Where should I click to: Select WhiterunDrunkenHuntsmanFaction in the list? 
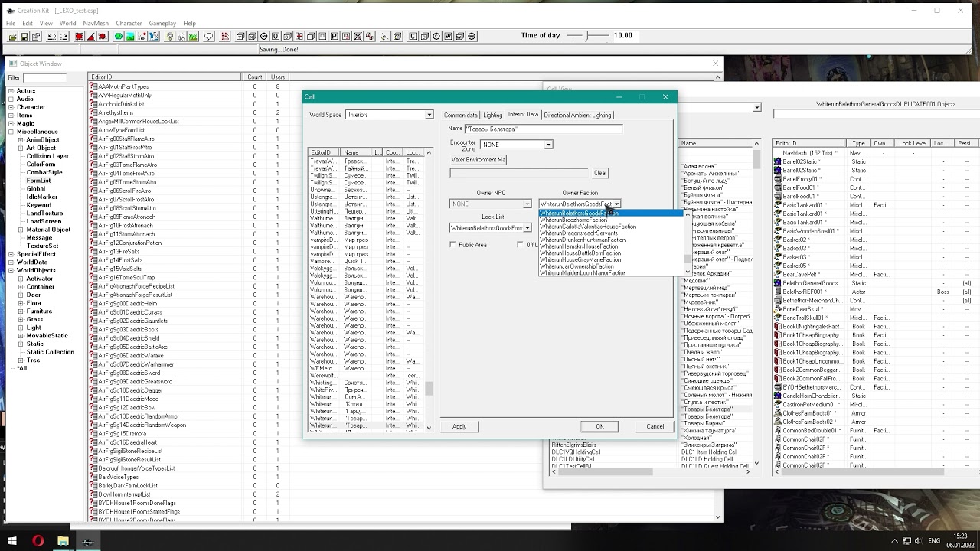coord(583,240)
